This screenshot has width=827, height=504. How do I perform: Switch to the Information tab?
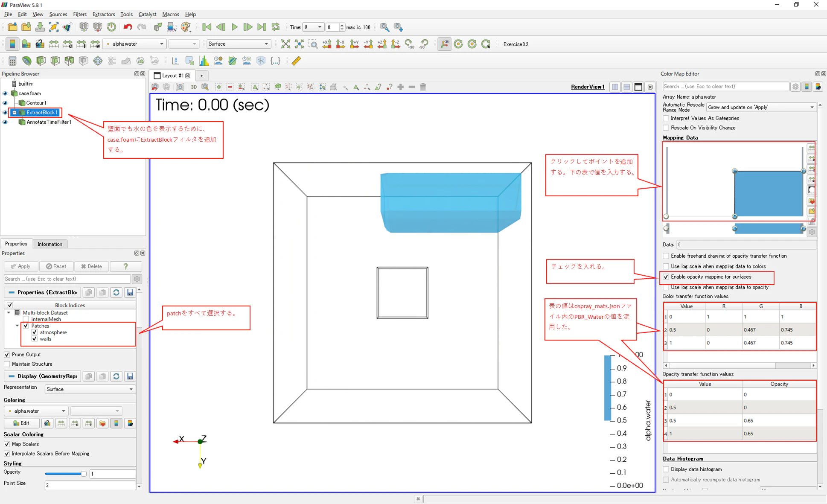[50, 244]
